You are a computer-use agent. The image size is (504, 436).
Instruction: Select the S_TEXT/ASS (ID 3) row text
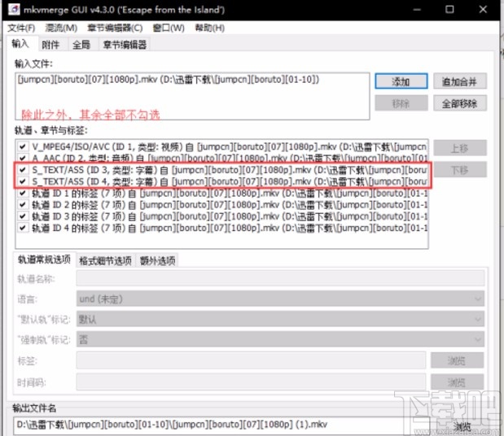(230, 169)
